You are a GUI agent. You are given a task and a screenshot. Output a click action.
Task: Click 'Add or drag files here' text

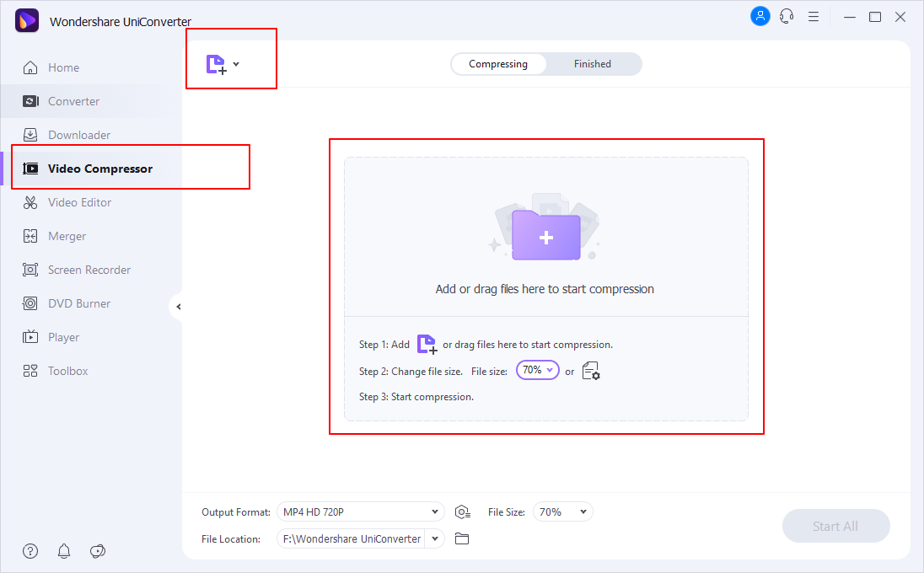(x=545, y=289)
